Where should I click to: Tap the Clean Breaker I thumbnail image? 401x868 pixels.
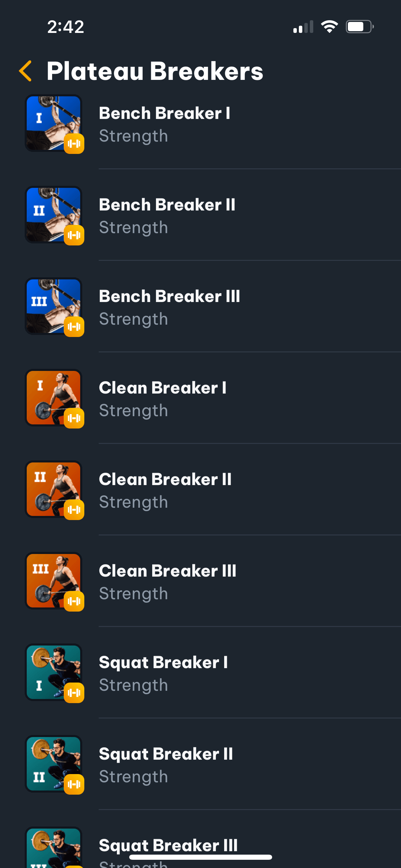tap(53, 397)
